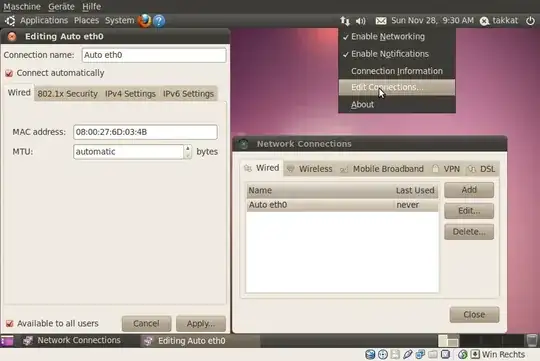Open the network indicator arrows in panel

click(x=345, y=21)
